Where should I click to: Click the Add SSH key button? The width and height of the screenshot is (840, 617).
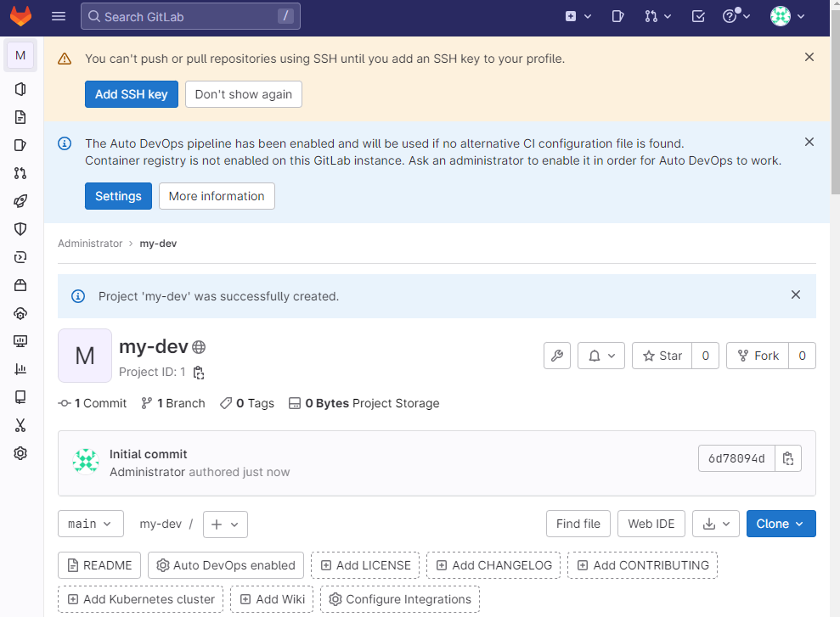point(132,94)
